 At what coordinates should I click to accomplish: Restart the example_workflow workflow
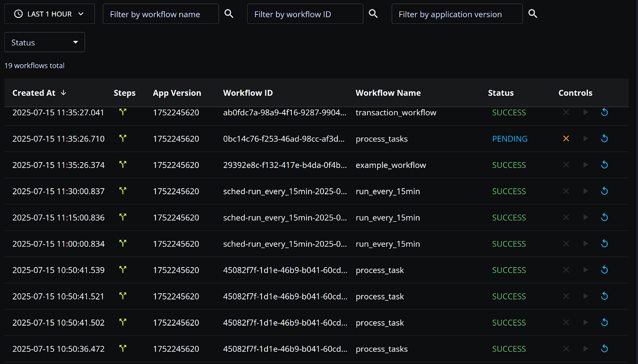[x=604, y=165]
